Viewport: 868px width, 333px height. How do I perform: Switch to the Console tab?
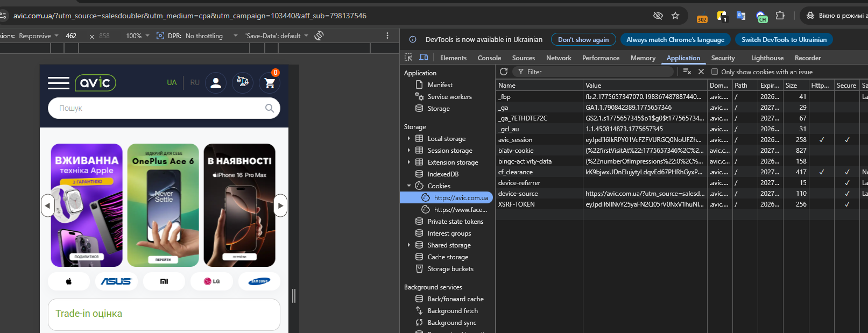pos(489,58)
